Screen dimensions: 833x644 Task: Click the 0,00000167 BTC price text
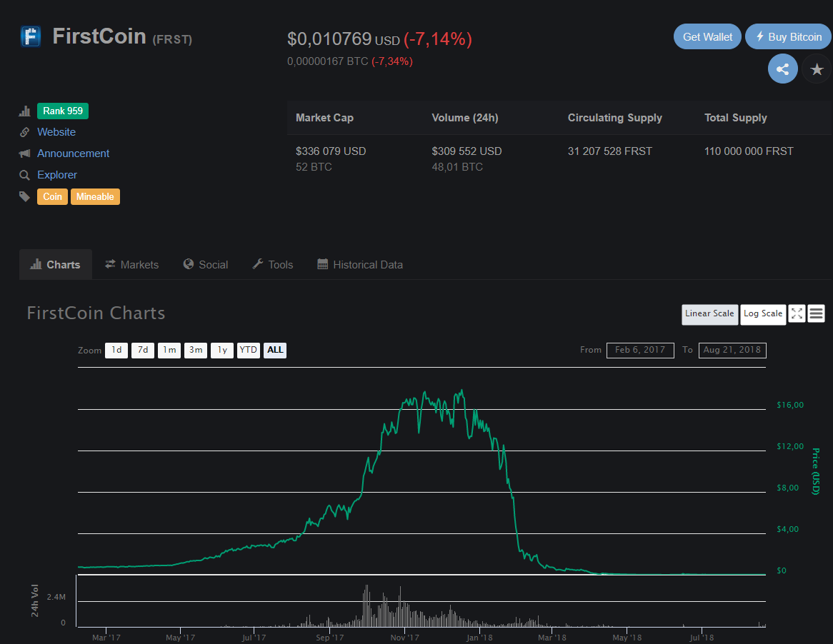pos(328,61)
